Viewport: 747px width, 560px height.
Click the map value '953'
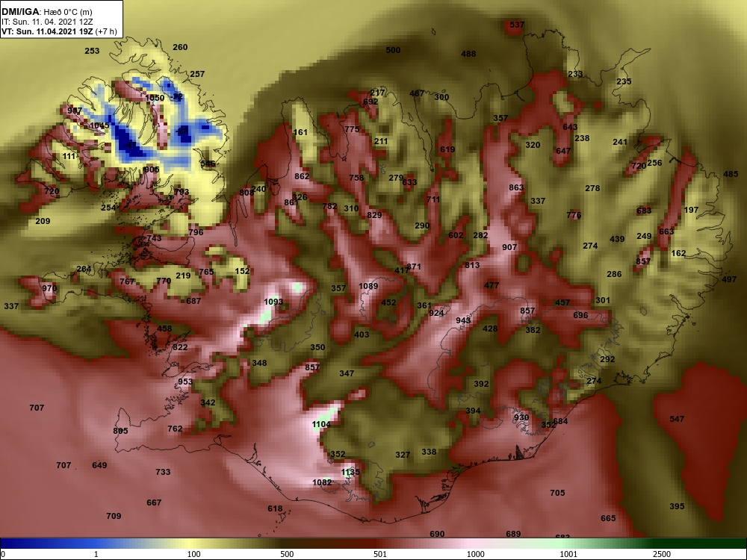185,382
